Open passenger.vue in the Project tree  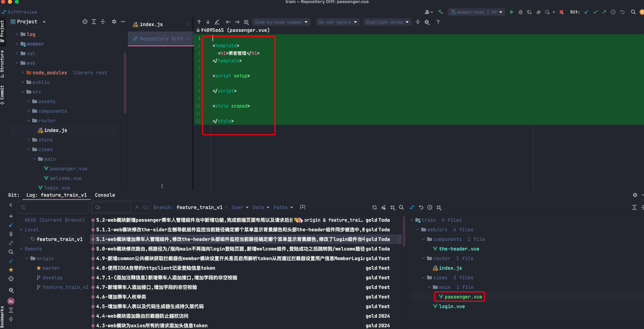point(69,169)
